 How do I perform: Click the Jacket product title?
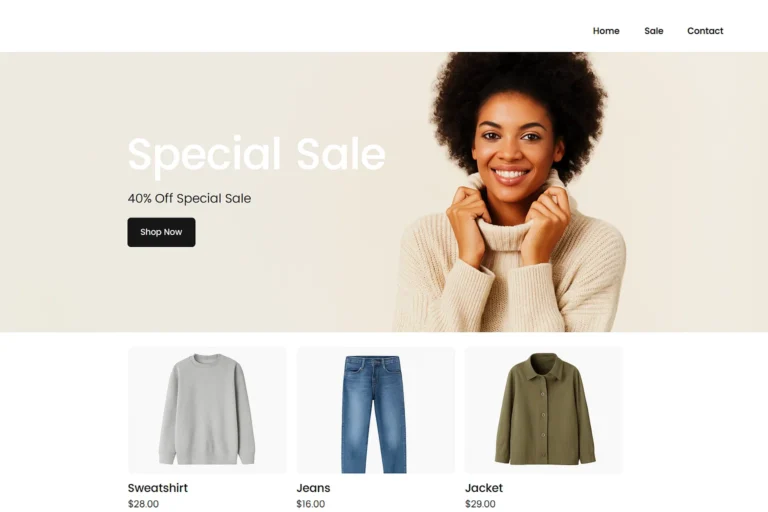coord(483,488)
